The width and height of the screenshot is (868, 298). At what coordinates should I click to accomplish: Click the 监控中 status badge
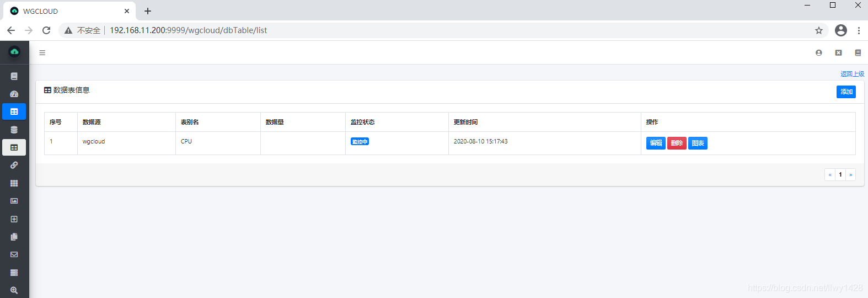click(x=360, y=142)
